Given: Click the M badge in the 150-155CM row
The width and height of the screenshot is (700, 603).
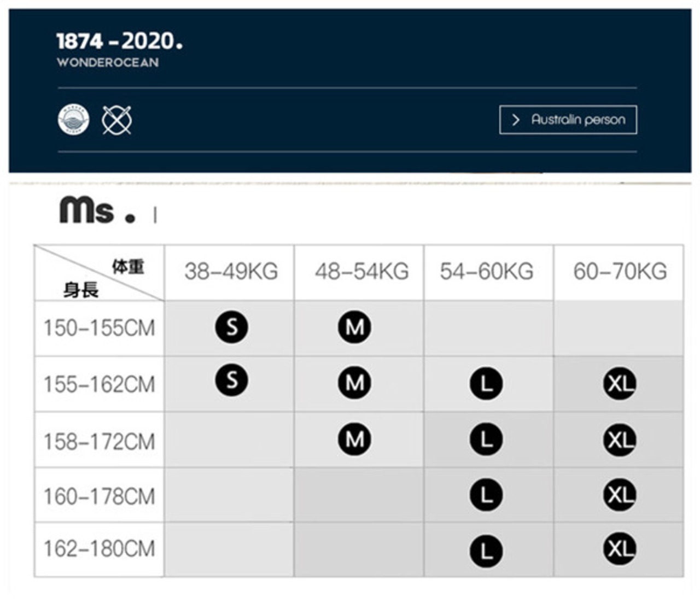Looking at the screenshot, I should (x=354, y=327).
